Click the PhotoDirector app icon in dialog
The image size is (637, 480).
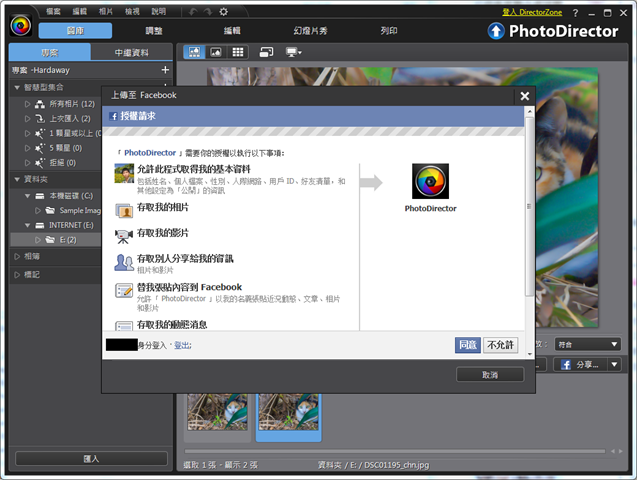[x=430, y=181]
